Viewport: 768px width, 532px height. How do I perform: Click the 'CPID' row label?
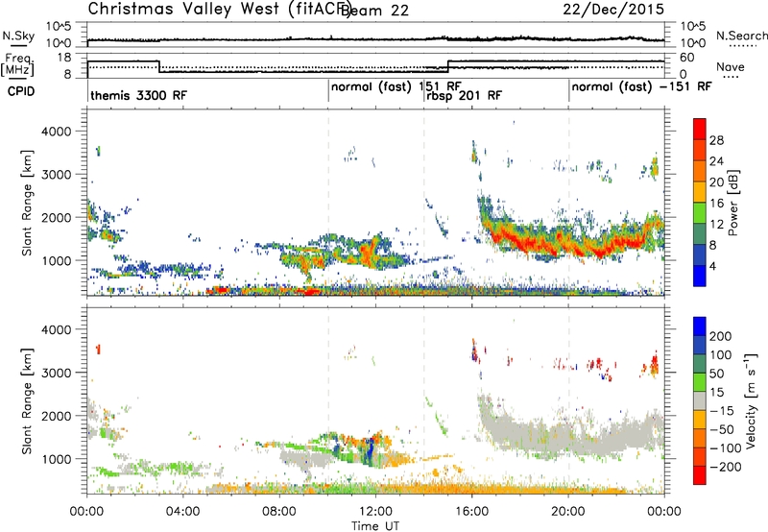coord(21,91)
